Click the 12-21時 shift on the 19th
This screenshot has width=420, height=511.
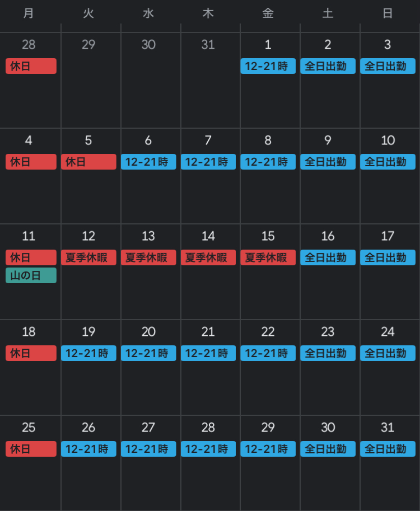coord(88,353)
